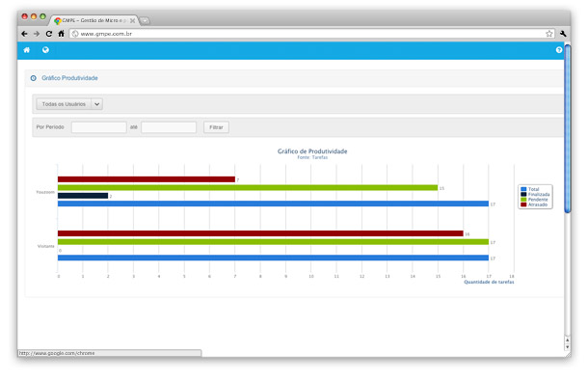Click Youzoom's blue Total bar

[273, 204]
